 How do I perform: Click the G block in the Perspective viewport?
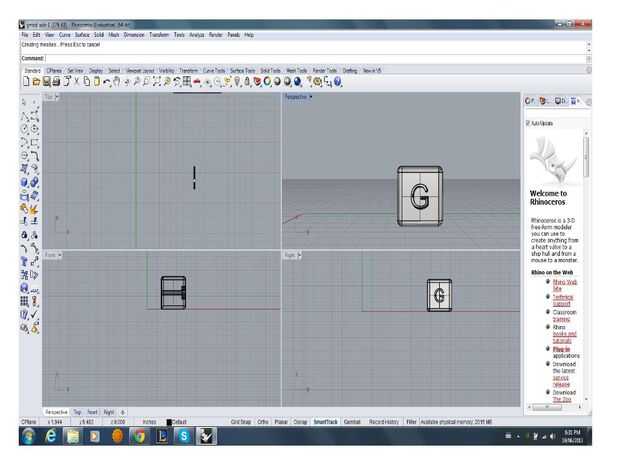pos(420,196)
